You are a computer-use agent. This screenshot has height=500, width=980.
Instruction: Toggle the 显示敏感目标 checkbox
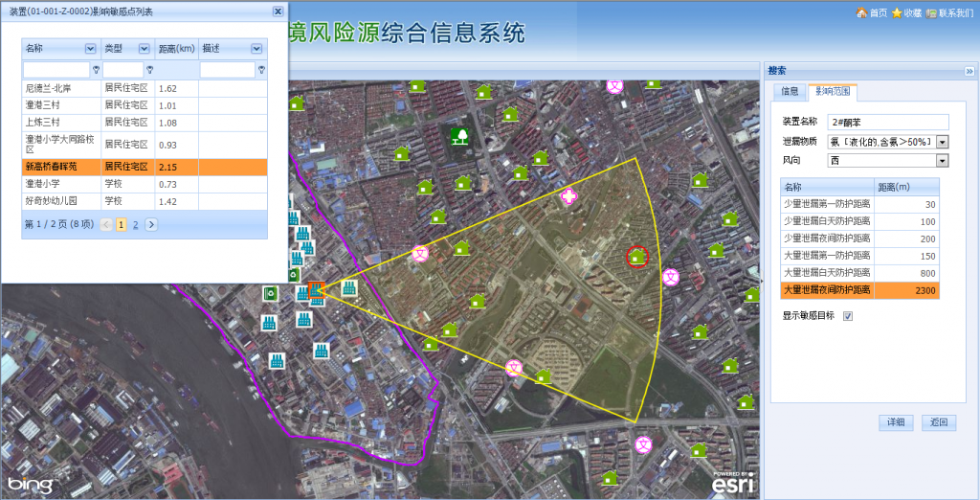tap(848, 316)
